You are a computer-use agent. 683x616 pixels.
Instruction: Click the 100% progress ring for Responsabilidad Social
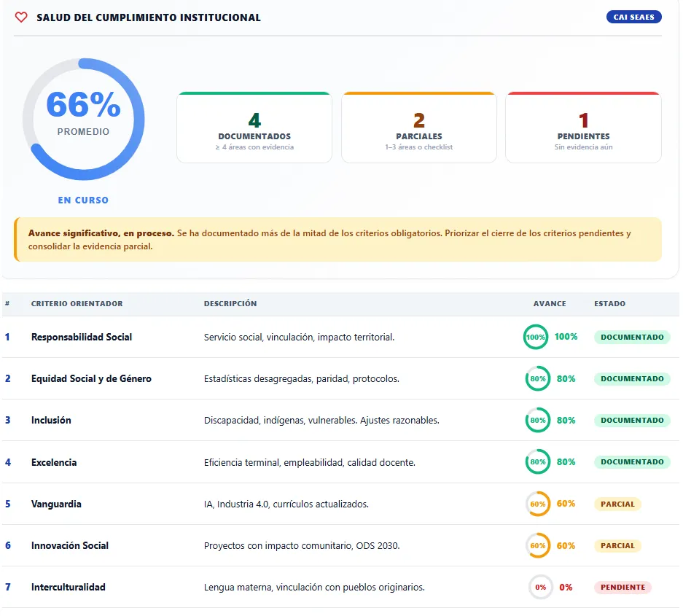click(x=536, y=337)
